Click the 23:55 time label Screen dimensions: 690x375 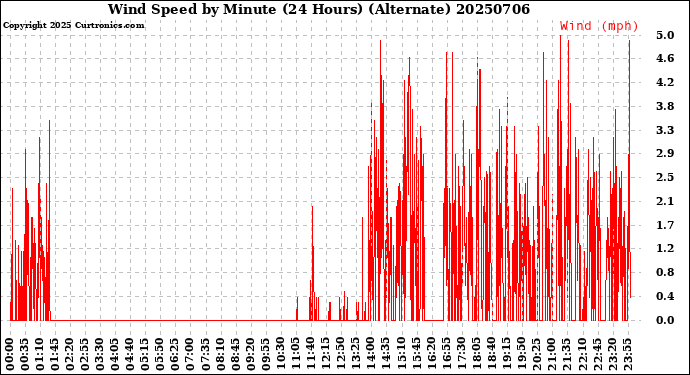coord(627,355)
